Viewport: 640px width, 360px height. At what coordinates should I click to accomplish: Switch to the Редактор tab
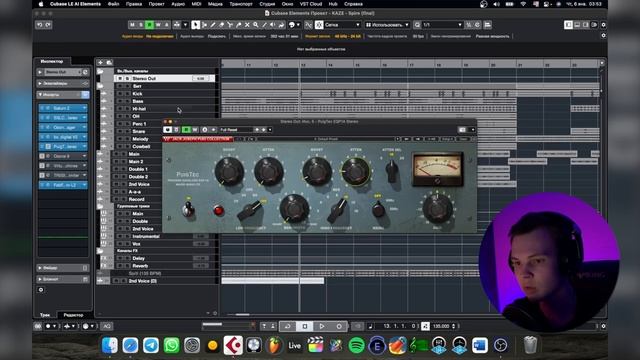[x=73, y=315]
